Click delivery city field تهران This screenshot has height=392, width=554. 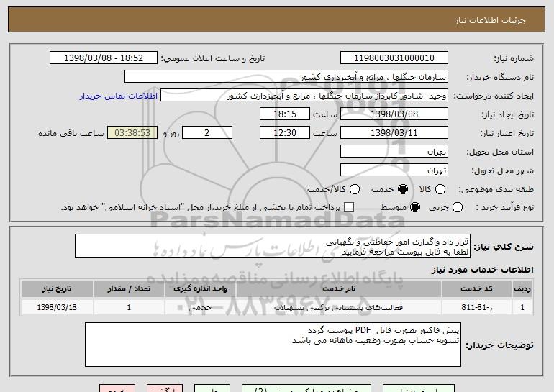(x=394, y=170)
